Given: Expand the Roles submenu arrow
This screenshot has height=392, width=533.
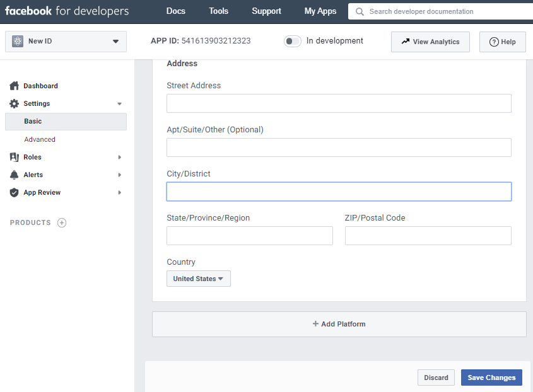Looking at the screenshot, I should [119, 157].
